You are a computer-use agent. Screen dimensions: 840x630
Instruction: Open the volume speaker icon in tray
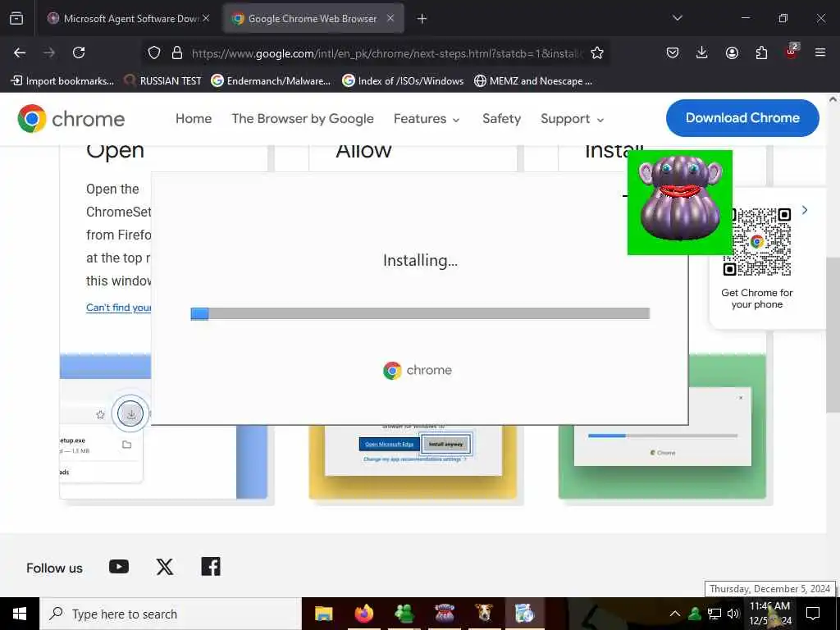[x=733, y=614]
